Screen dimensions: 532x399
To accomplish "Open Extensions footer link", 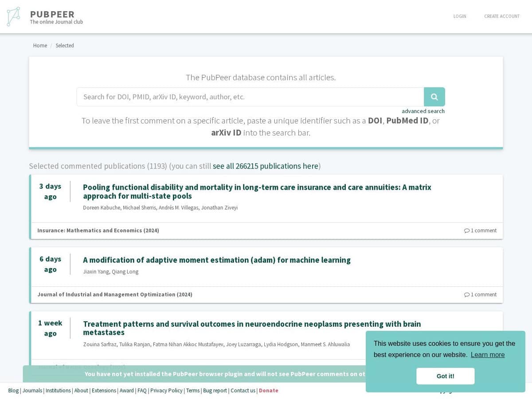I will (104, 391).
